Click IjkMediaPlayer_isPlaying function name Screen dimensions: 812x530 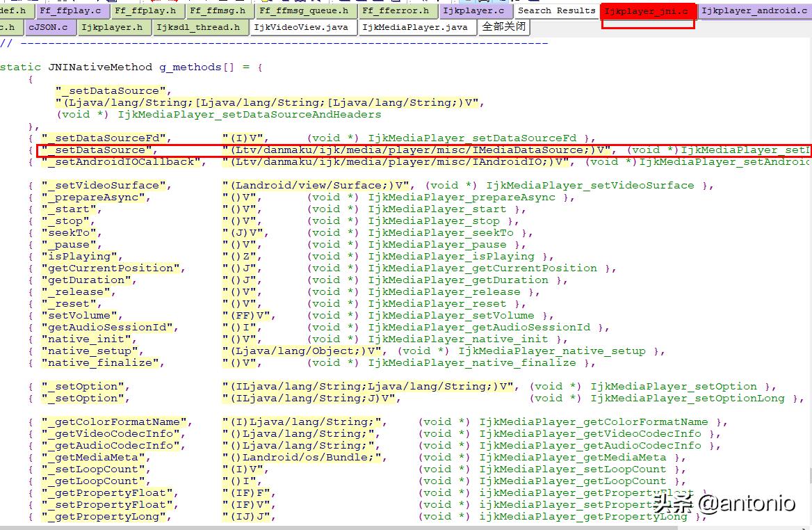tap(451, 257)
